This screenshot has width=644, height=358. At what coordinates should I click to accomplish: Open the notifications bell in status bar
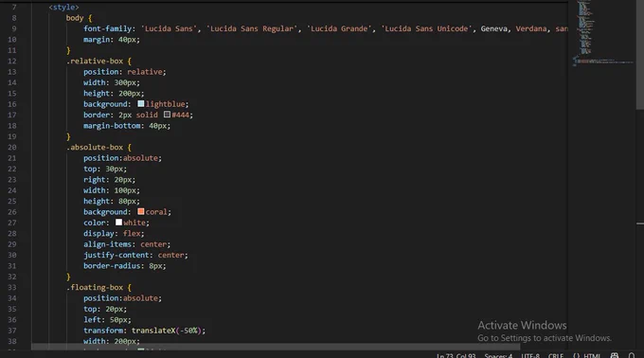point(632,355)
